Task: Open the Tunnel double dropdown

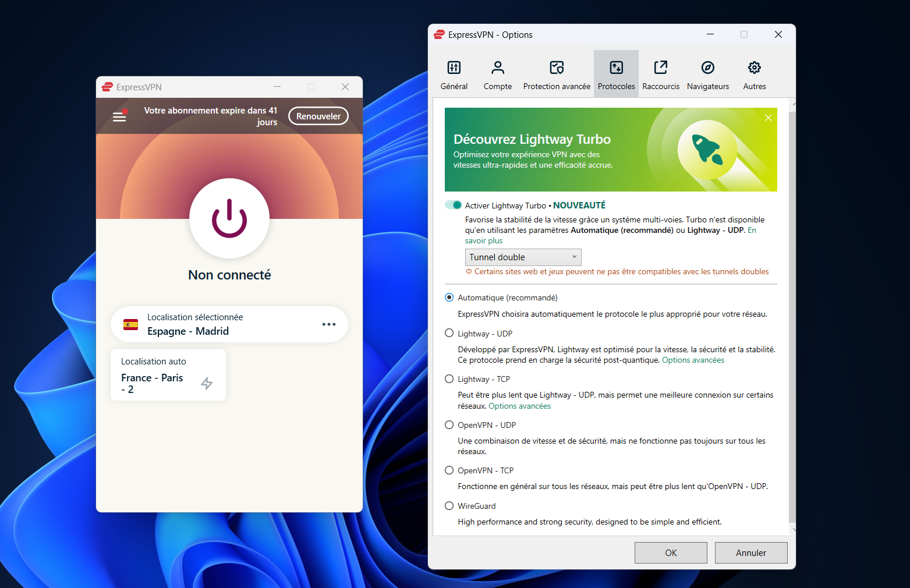Action: click(x=522, y=257)
